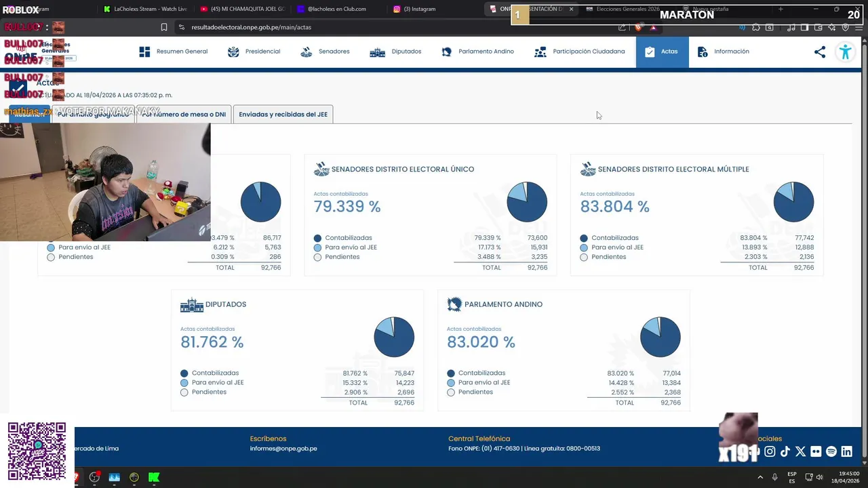Viewport: 868px width, 488px height.
Task: Click the bookmark icon in the address bar
Action: (x=164, y=27)
